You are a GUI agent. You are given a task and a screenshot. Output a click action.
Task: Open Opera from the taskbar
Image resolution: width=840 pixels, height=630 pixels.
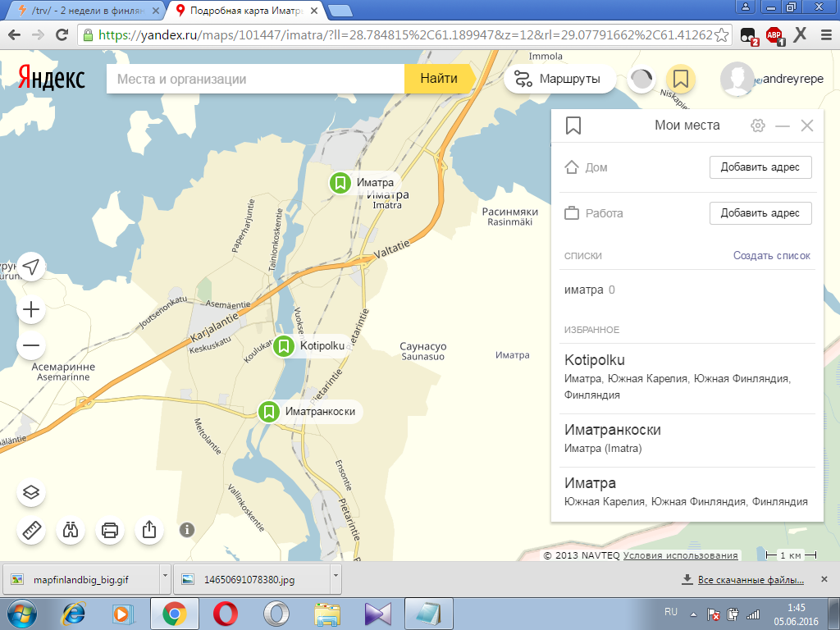(x=226, y=614)
